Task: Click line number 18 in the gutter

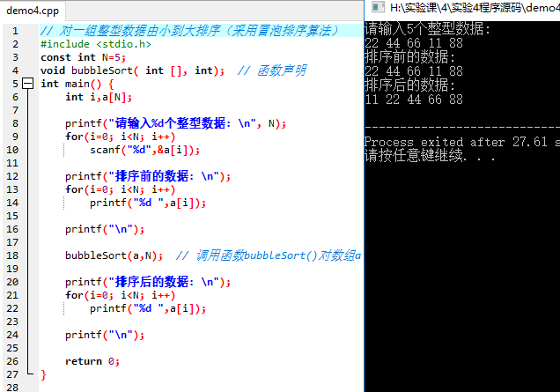Action: (12, 255)
